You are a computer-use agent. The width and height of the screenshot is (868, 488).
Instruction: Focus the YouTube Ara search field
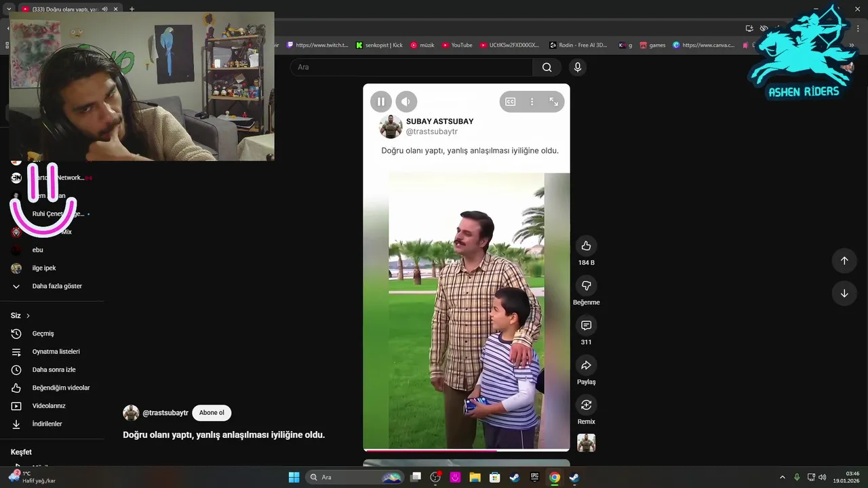412,67
